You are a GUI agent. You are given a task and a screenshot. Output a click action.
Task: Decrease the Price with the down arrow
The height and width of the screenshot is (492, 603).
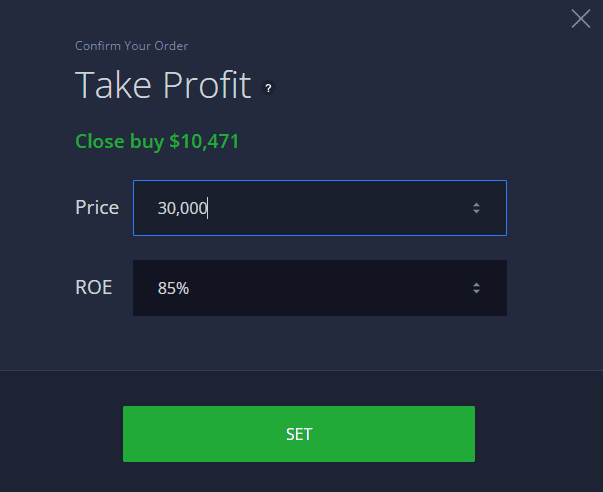pos(476,212)
